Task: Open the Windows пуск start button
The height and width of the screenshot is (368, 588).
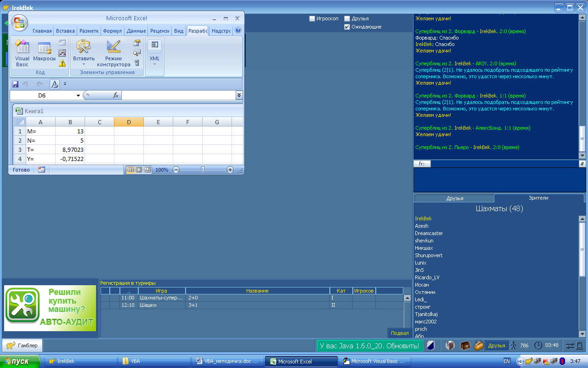Action: [x=20, y=361]
